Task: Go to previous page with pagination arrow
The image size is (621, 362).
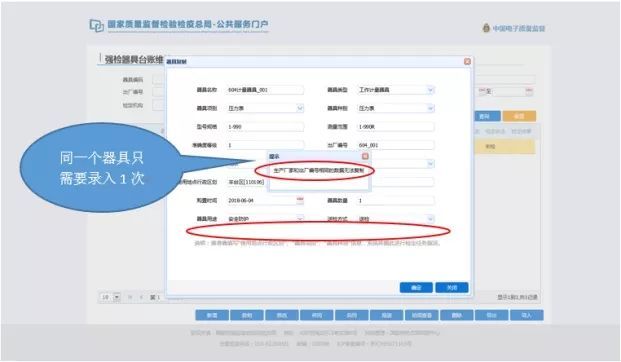Action: pyautogui.click(x=141, y=297)
